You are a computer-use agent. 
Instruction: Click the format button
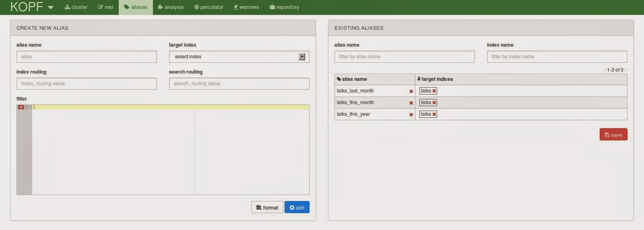click(267, 207)
